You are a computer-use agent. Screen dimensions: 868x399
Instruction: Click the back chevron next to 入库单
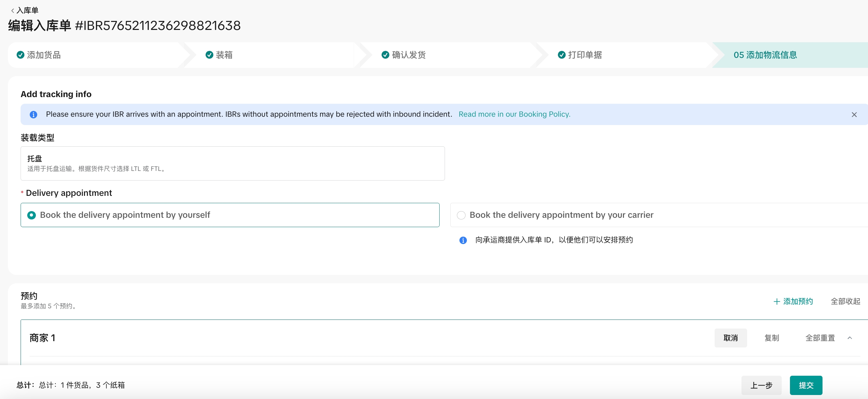13,10
